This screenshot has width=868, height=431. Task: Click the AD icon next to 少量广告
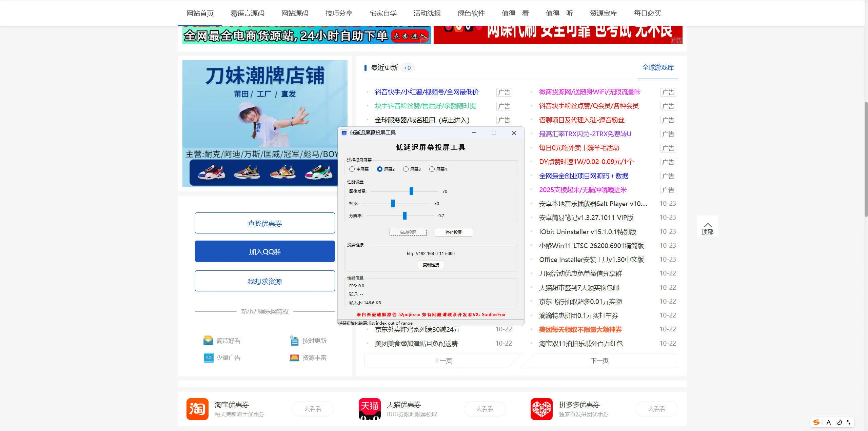(208, 357)
